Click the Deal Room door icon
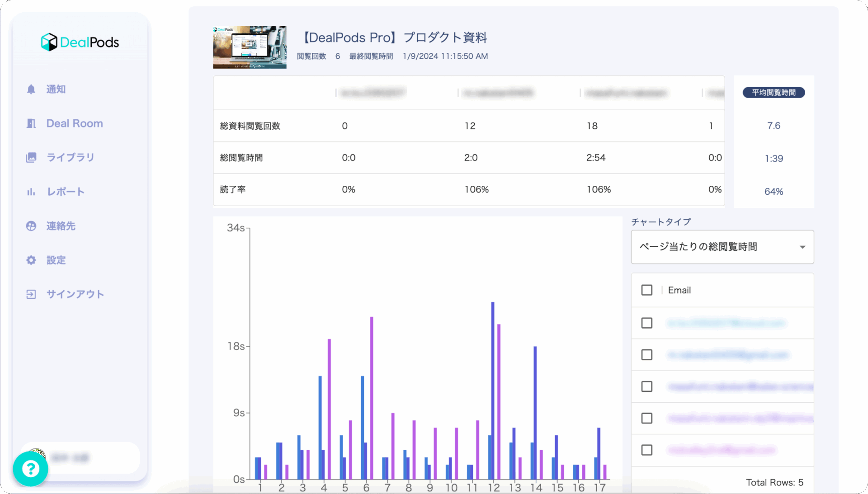 coord(31,123)
